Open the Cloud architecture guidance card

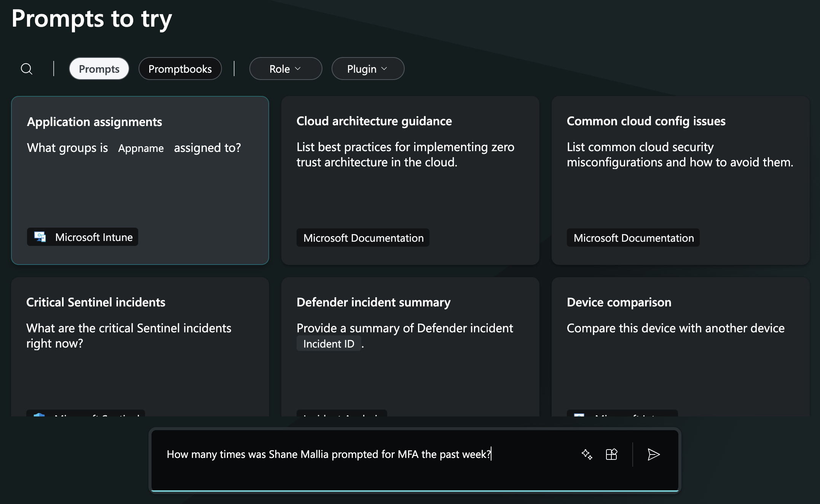(410, 180)
